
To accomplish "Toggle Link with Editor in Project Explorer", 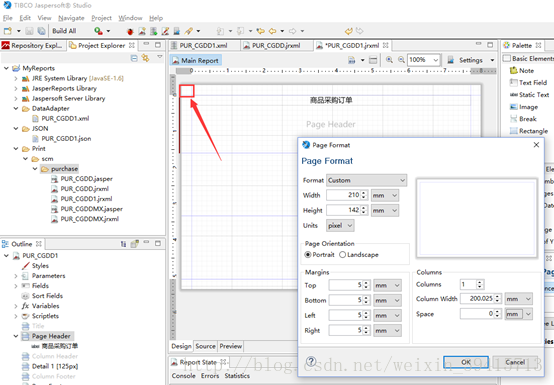I will click(145, 58).
